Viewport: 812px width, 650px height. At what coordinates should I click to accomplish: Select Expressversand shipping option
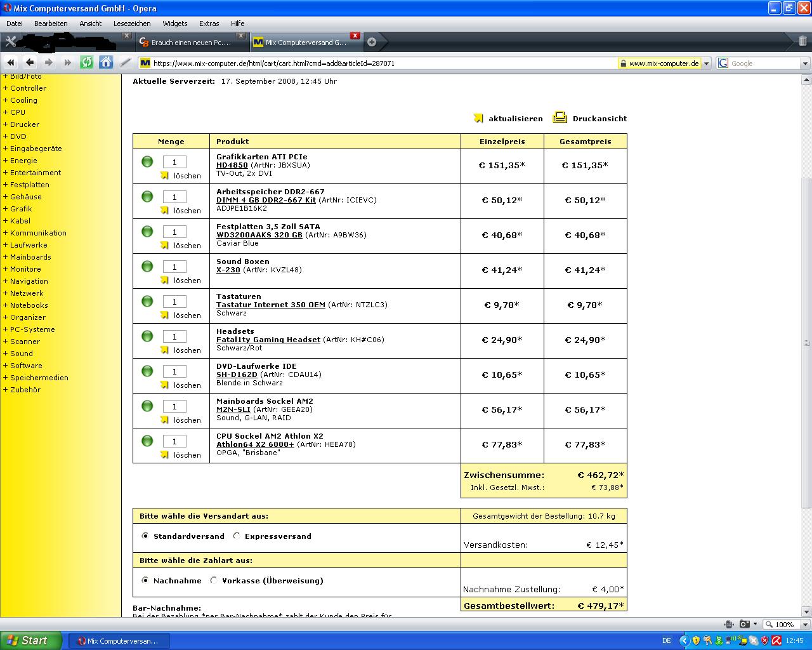pyautogui.click(x=237, y=536)
